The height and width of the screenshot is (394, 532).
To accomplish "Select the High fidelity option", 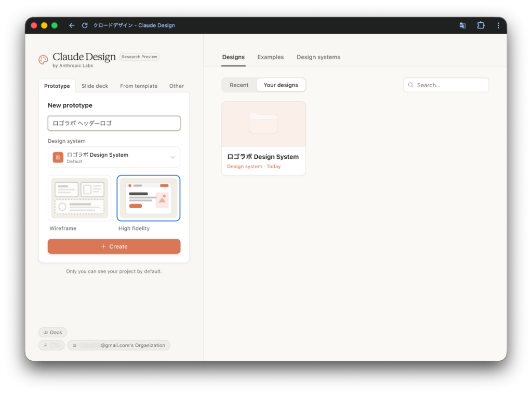I will pyautogui.click(x=148, y=198).
